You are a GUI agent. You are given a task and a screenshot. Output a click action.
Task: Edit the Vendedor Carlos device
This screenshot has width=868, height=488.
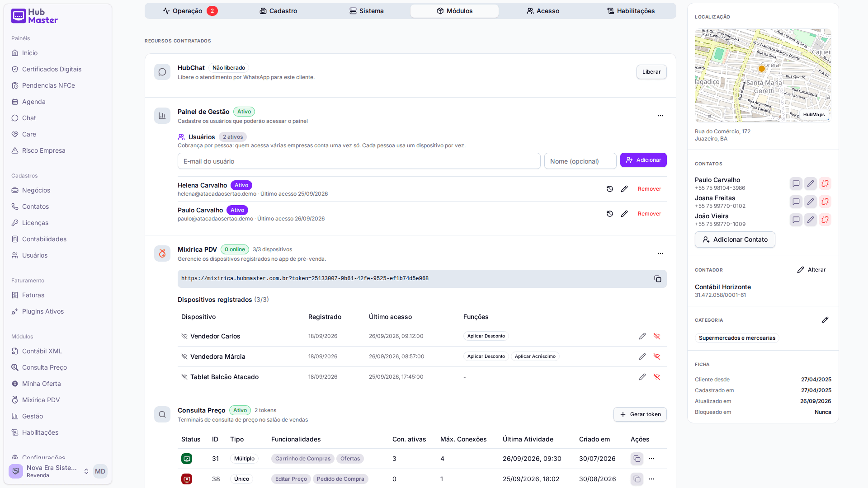pos(642,336)
